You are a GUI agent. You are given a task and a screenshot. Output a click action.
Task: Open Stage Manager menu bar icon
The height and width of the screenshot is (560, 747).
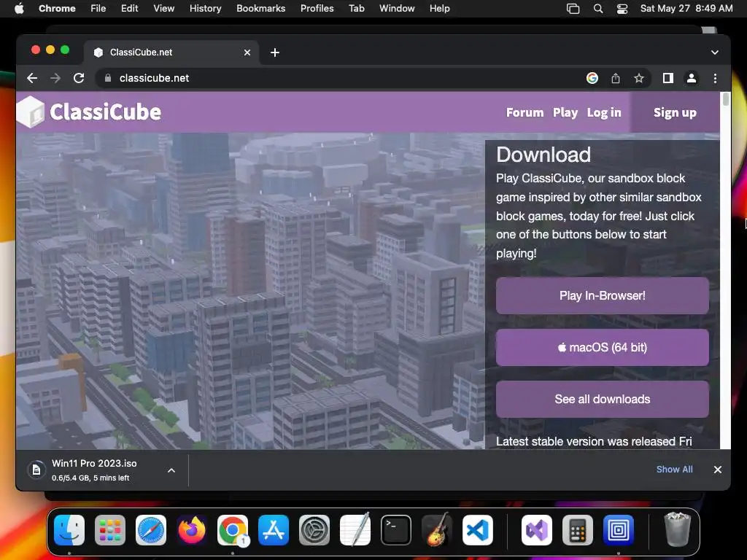click(x=573, y=9)
